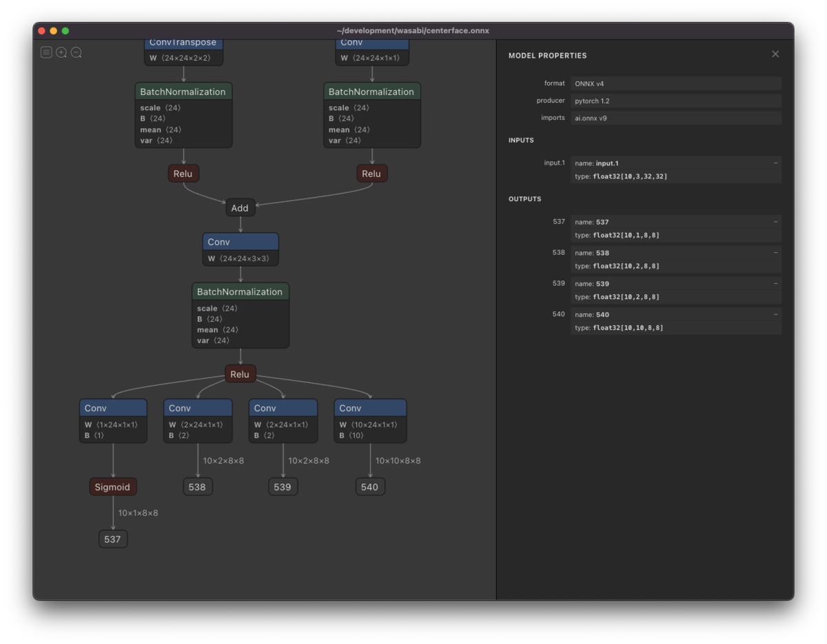Screen dimensions: 827x644
Task: Click edge label 10×10×8×8
Action: [398, 461]
